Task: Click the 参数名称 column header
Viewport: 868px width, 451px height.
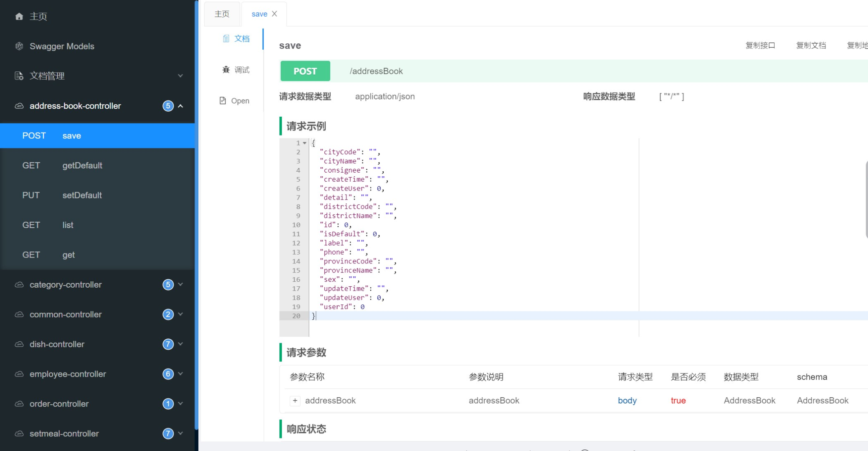Action: [x=307, y=377]
